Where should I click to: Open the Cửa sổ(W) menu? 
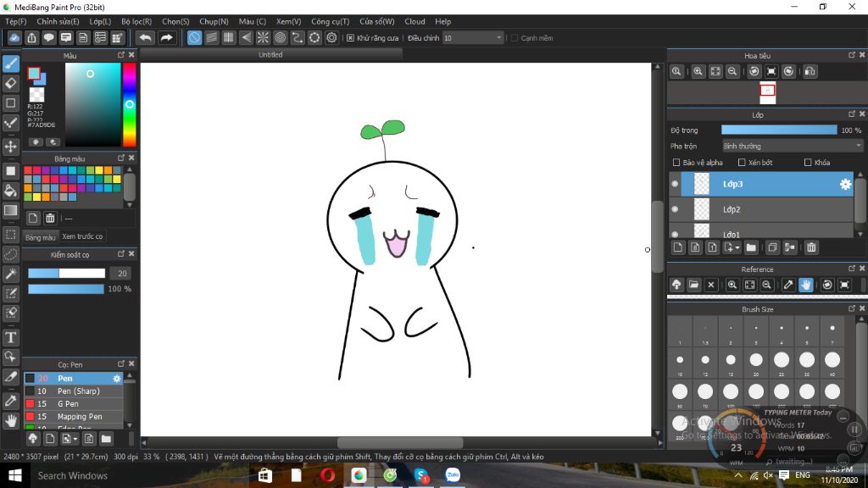(377, 21)
